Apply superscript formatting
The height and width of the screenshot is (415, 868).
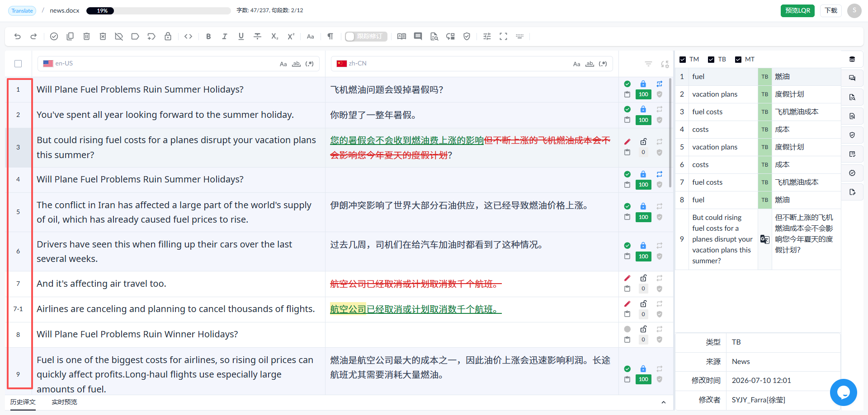pos(291,37)
